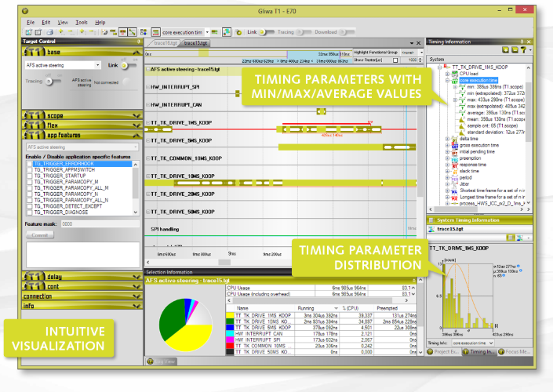The width and height of the screenshot is (553, 392).
Task: Click the green bar icon right of the parameter dropdown
Action: [x=214, y=32]
